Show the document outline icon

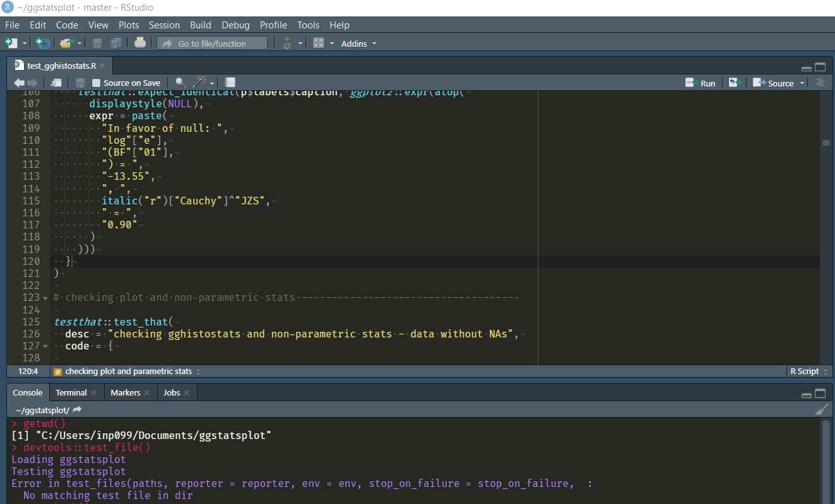[819, 83]
